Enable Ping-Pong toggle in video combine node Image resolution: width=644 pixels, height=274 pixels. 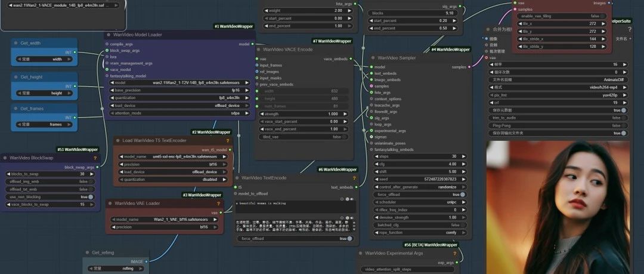click(x=558, y=125)
